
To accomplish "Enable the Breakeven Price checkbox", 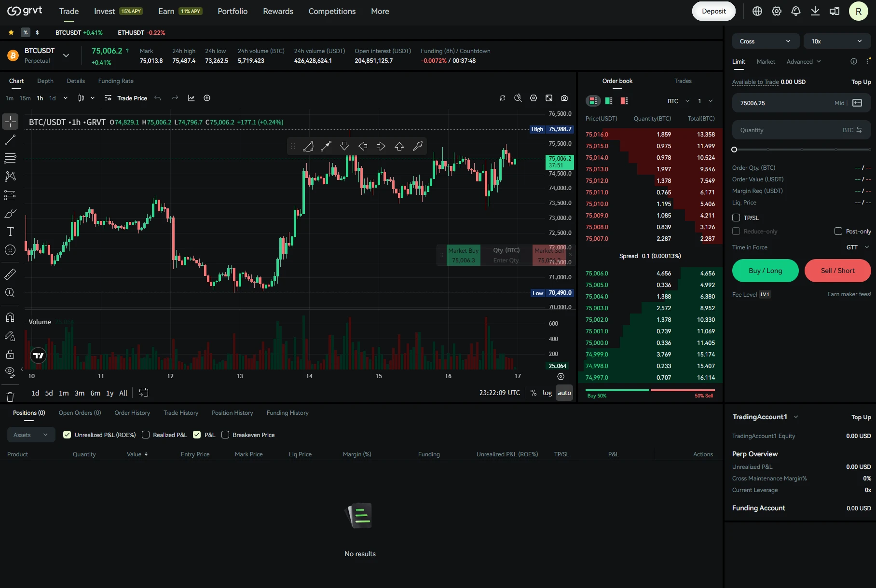I will click(x=225, y=435).
